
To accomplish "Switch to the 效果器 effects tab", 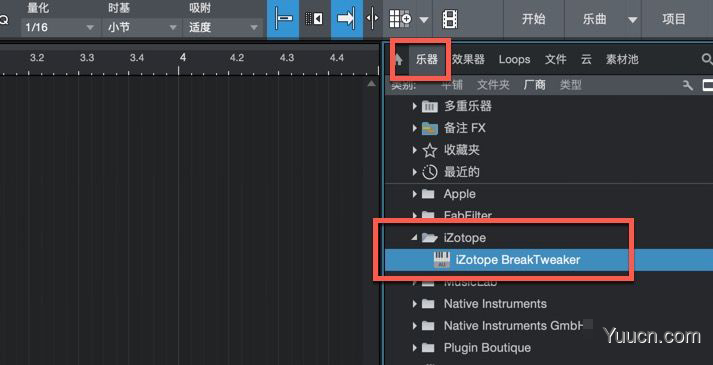I will point(468,59).
